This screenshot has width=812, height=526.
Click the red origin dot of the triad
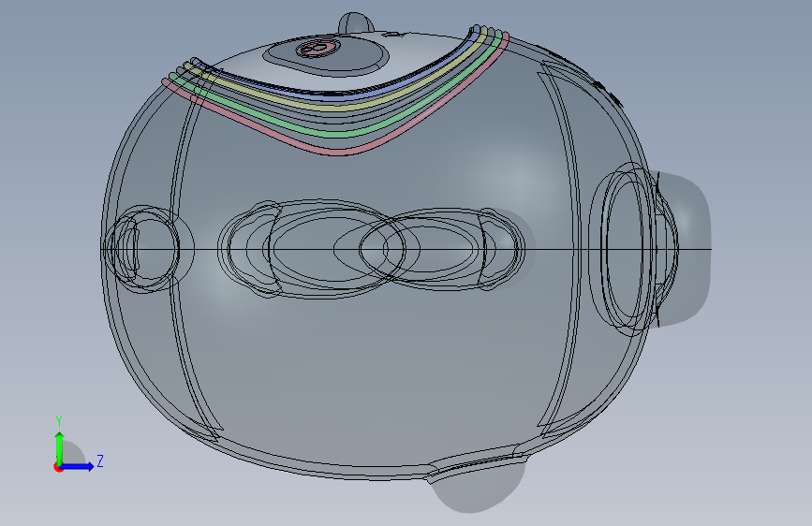click(x=58, y=467)
